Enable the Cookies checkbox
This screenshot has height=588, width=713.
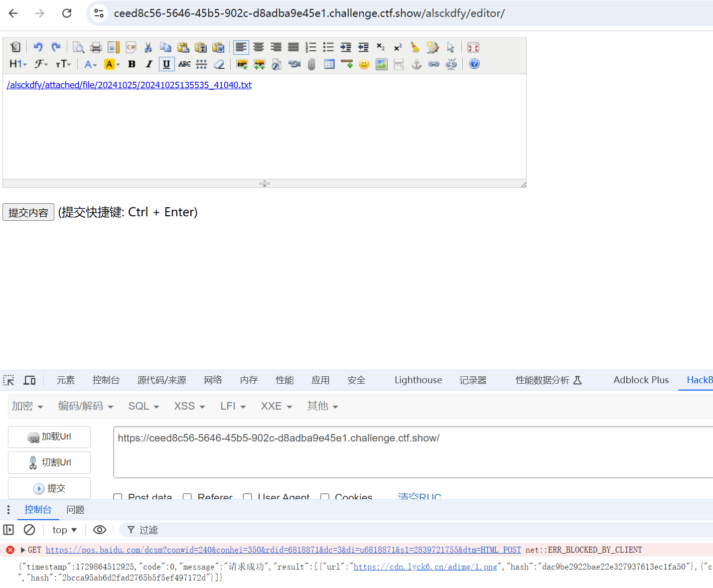(x=325, y=497)
